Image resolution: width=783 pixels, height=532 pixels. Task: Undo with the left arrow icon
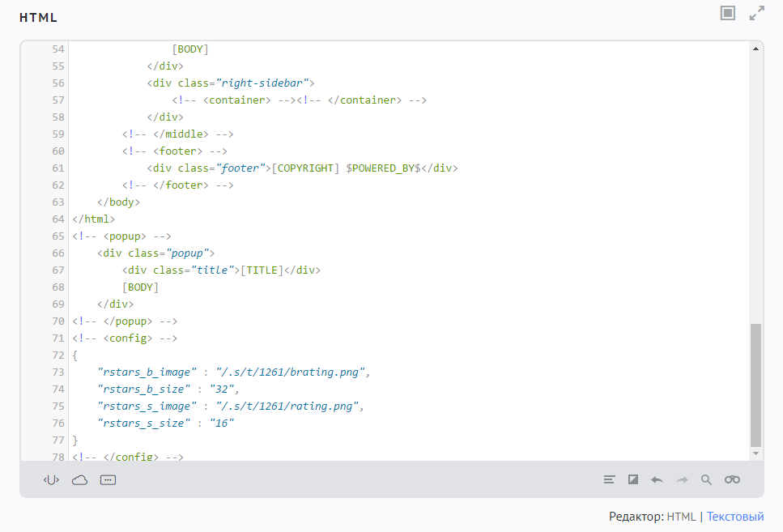(657, 479)
